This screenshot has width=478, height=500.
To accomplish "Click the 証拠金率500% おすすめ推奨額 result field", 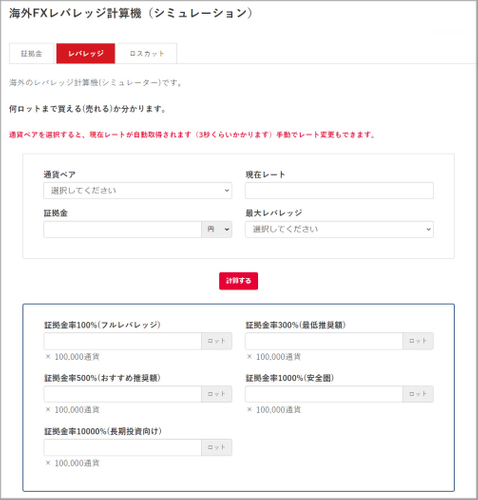I will point(122,394).
